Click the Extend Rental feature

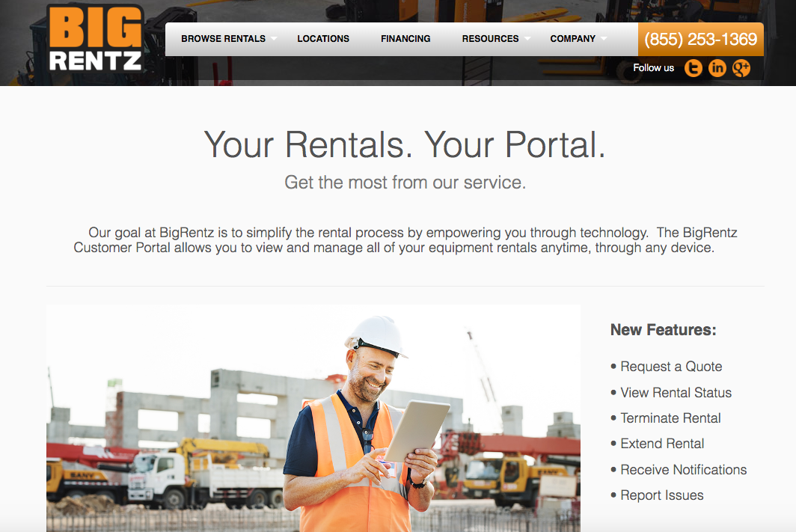pyautogui.click(x=662, y=443)
